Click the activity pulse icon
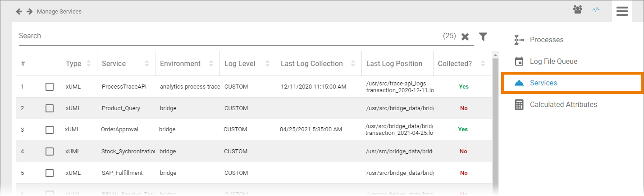 click(596, 9)
